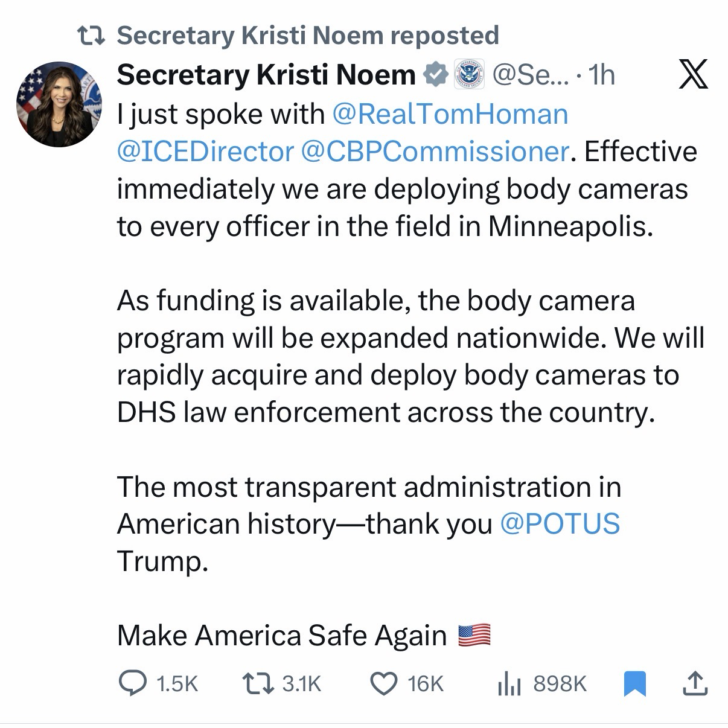Like the post with the heart icon
Image resolution: width=728 pixels, height=728 pixels.
coord(383,683)
